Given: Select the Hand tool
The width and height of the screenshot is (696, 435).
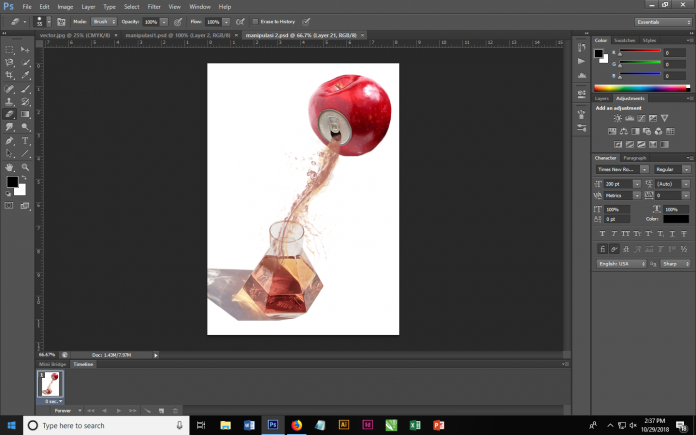Looking at the screenshot, I should point(10,167).
